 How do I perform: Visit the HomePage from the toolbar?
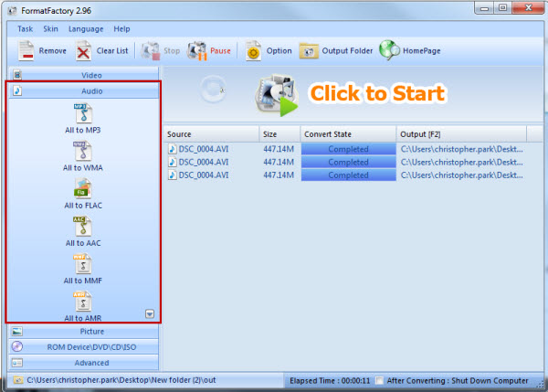[x=410, y=51]
